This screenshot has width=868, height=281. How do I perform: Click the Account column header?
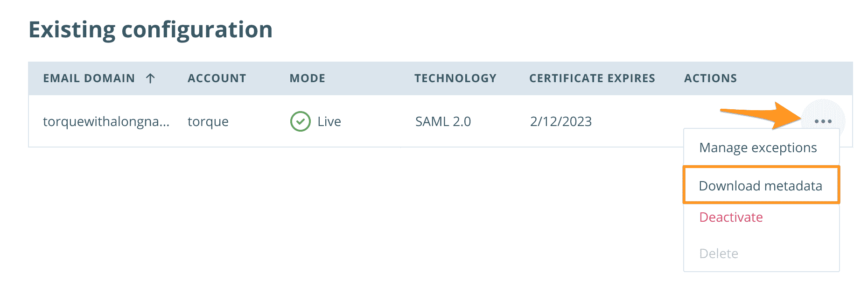pos(217,78)
